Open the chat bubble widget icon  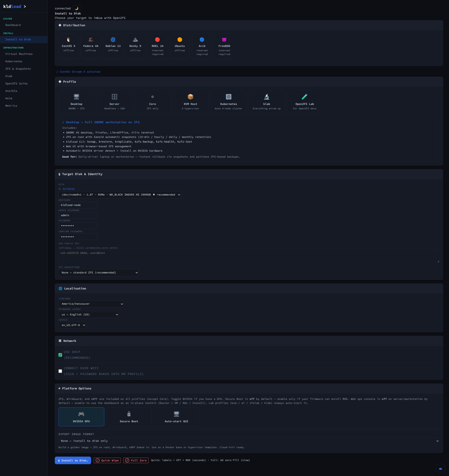(x=440, y=469)
